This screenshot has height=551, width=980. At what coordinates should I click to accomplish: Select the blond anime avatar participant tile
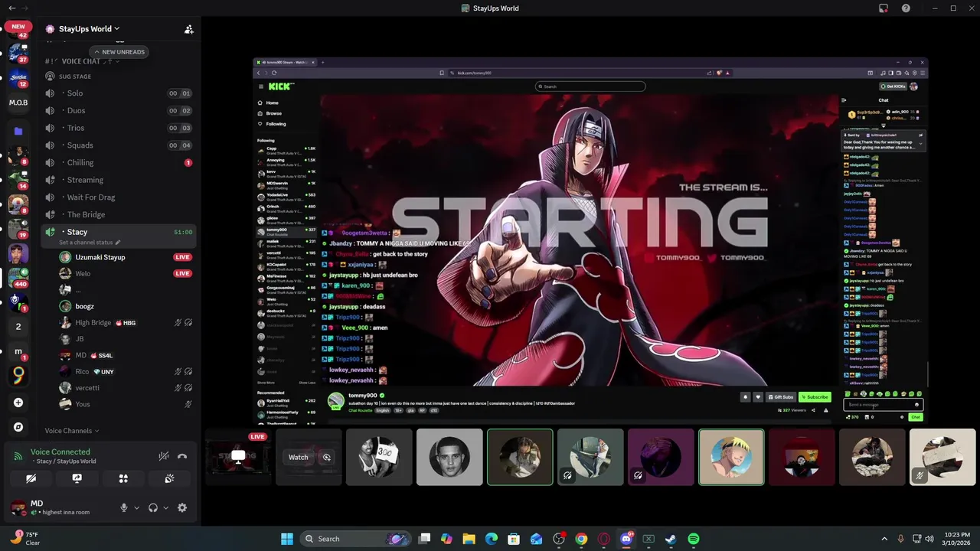pyautogui.click(x=731, y=458)
